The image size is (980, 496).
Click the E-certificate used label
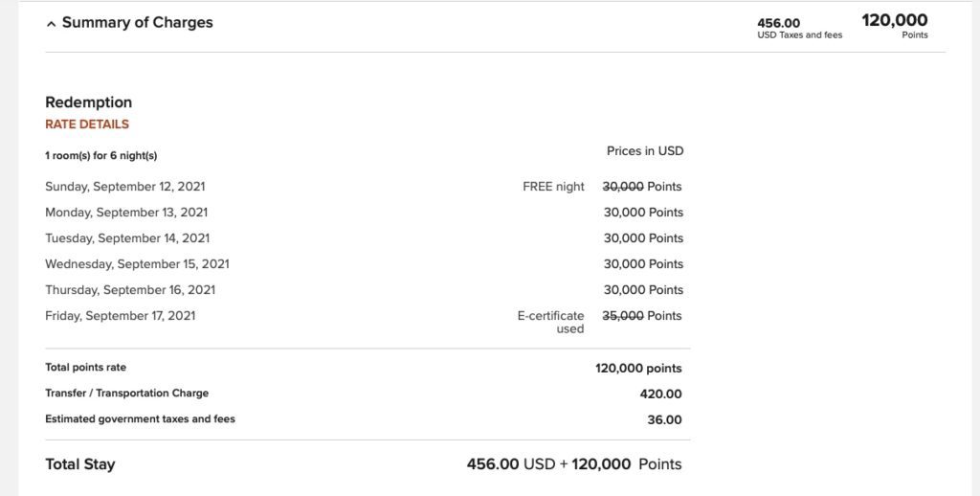pos(550,322)
